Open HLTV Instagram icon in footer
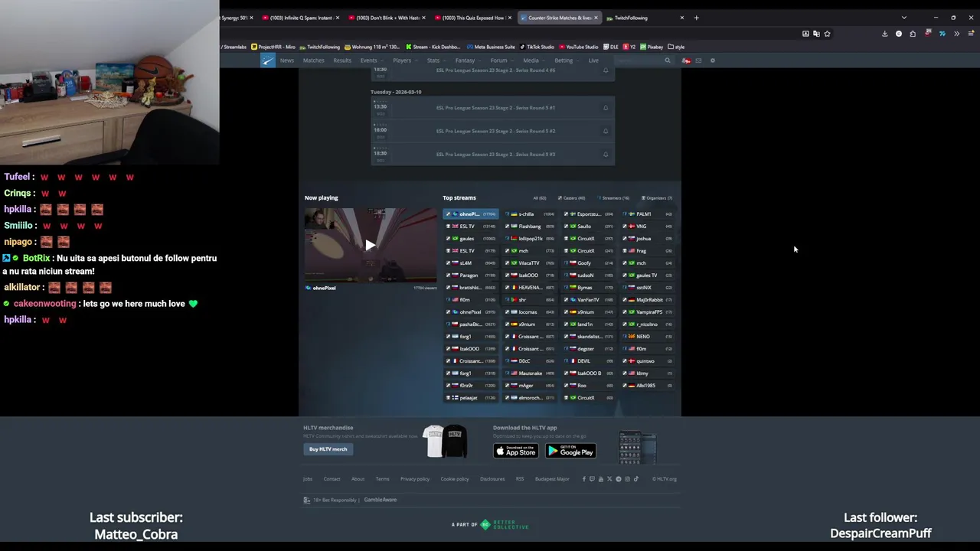 tap(627, 479)
